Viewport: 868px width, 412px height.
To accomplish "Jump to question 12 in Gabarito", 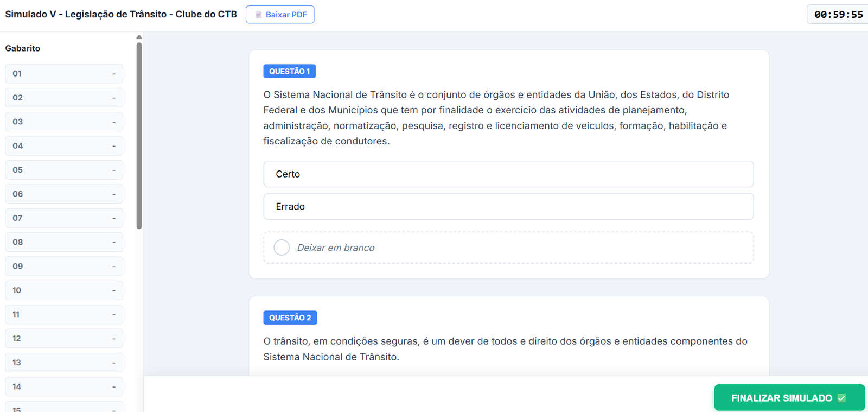I will [x=64, y=339].
